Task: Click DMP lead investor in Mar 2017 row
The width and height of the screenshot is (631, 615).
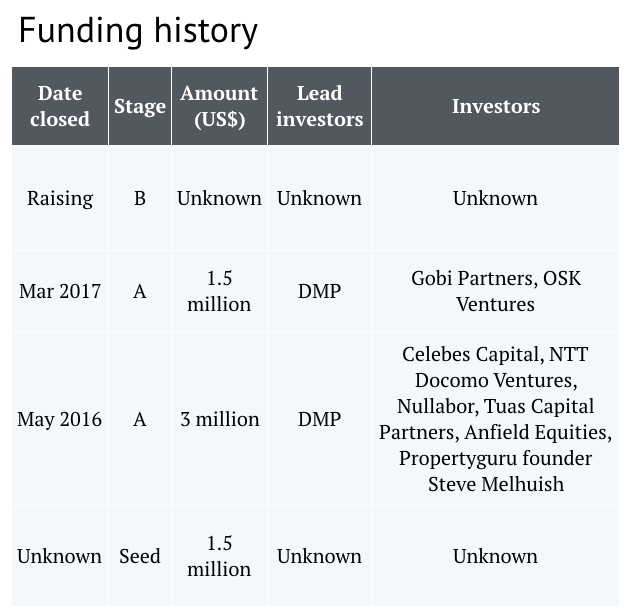Action: point(320,291)
